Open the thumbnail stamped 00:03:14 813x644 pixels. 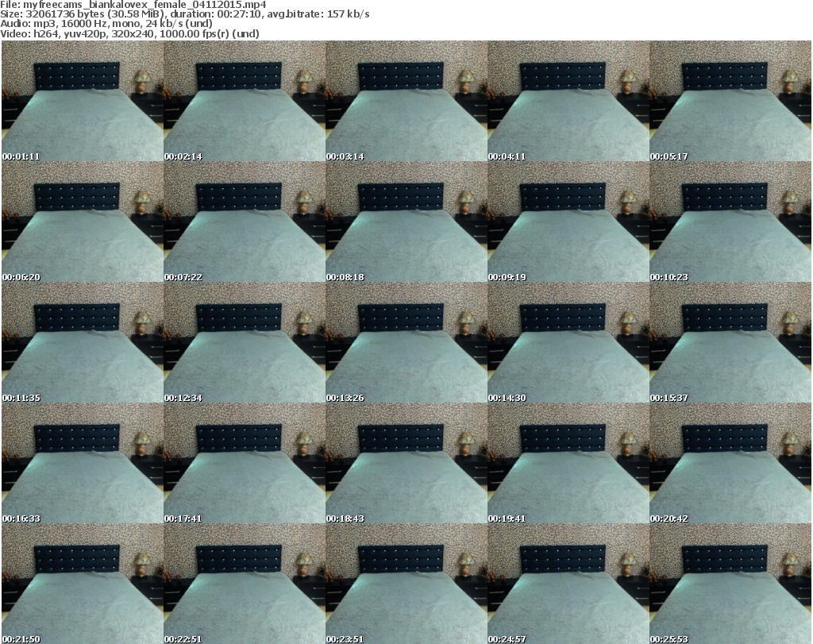tap(406, 101)
